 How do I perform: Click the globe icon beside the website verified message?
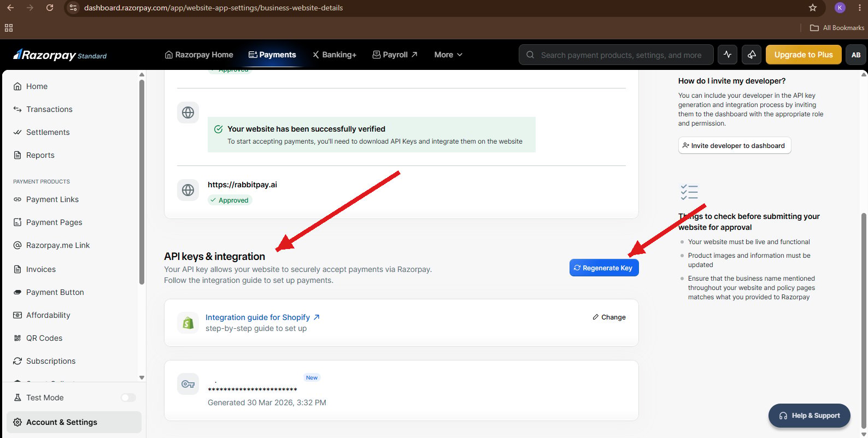188,113
